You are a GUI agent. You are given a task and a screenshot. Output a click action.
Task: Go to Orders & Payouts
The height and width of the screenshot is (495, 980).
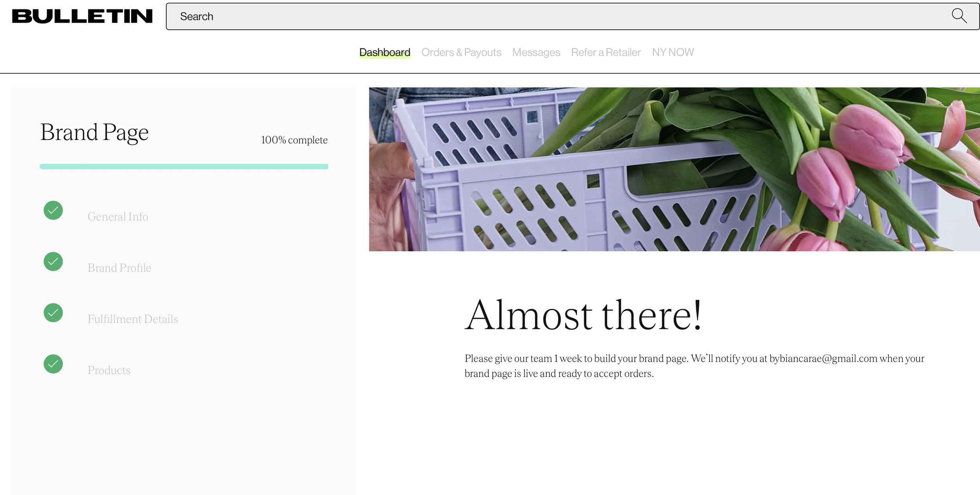point(461,52)
